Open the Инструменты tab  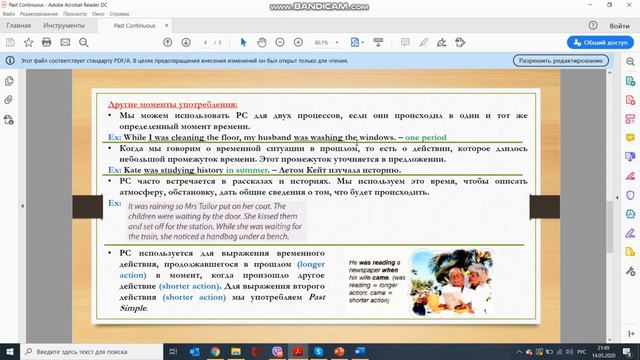click(64, 26)
